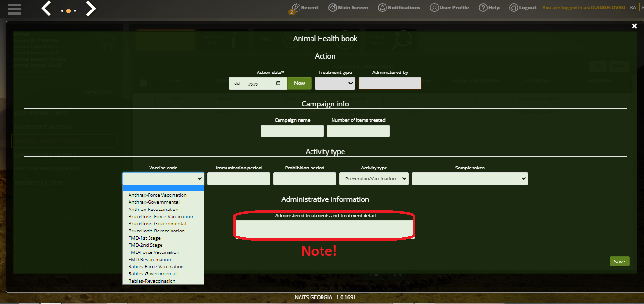Select FMD-Revaccination option
This screenshot has width=644, height=304.
coord(163,259)
